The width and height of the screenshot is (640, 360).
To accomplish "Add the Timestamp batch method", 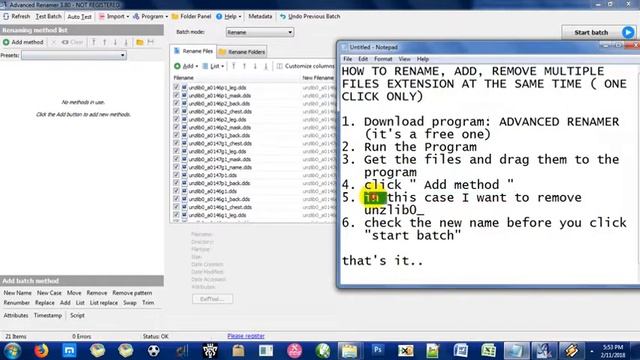I will 48,316.
